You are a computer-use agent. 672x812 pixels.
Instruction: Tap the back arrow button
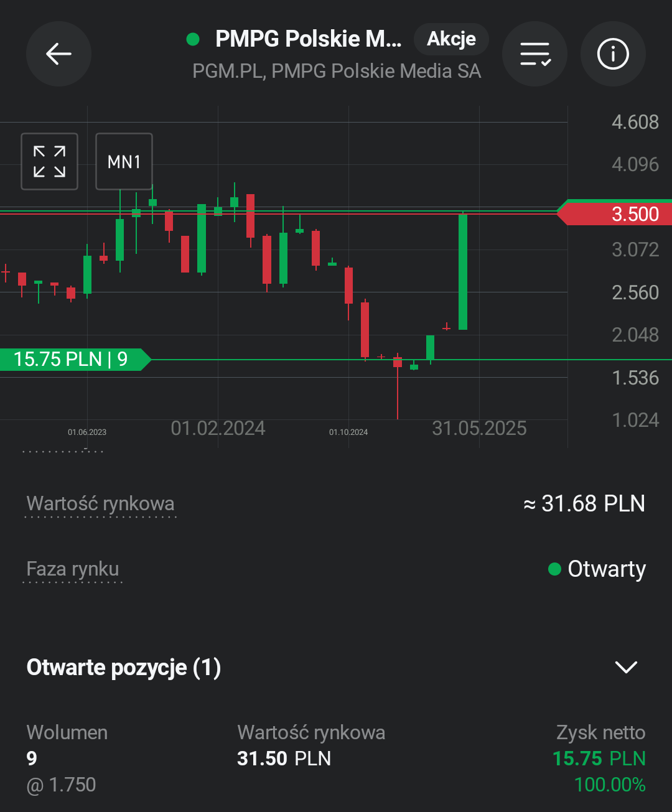tap(58, 54)
